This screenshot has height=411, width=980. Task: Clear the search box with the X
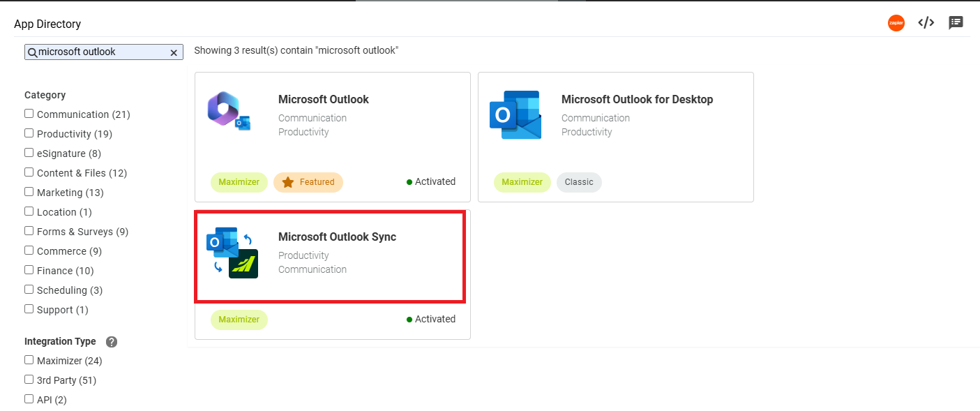174,52
